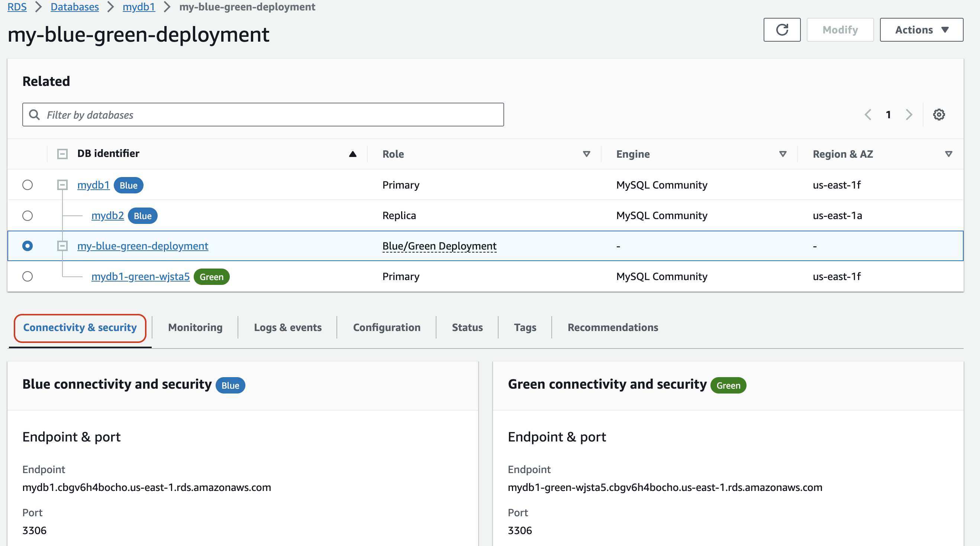This screenshot has width=980, height=546.
Task: Click the refresh icon to reload
Action: (x=782, y=30)
